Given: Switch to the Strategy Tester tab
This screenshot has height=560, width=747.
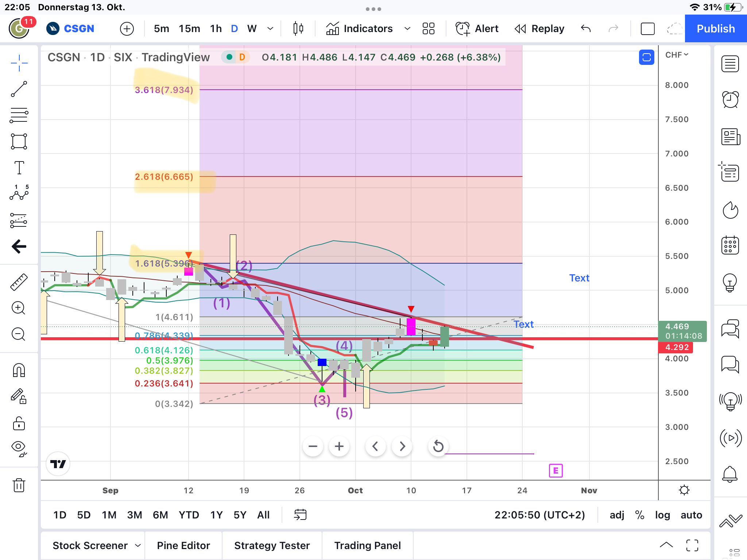Looking at the screenshot, I should [272, 545].
